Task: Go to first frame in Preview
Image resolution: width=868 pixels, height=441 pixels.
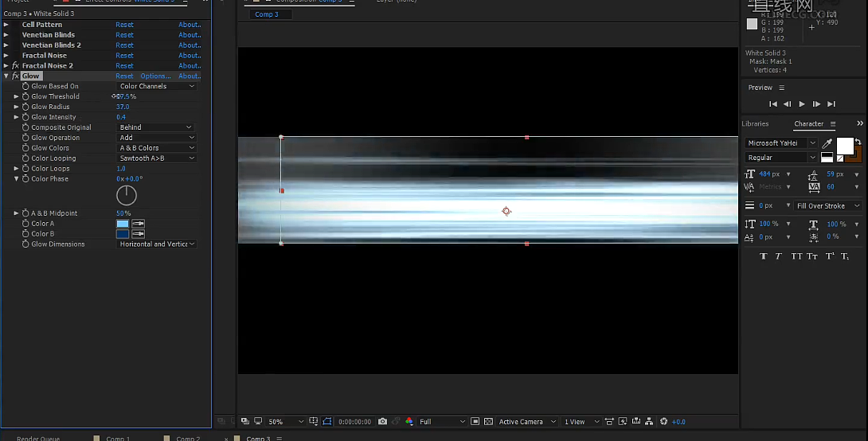Action: [773, 104]
